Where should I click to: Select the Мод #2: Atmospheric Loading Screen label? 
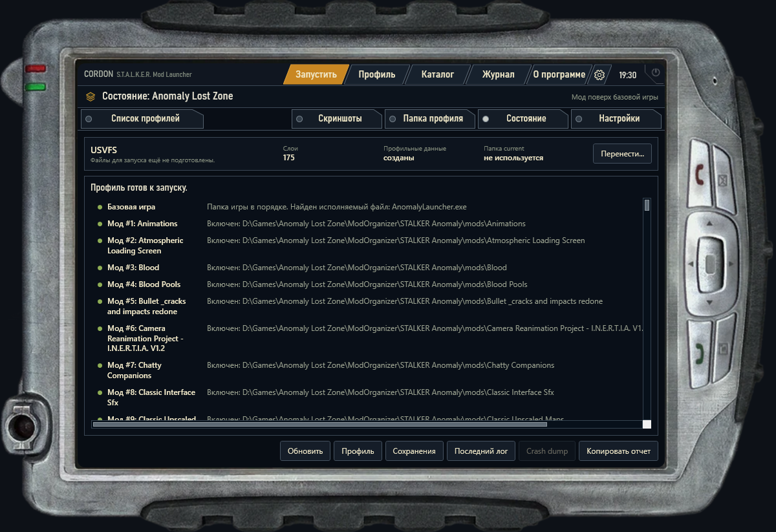click(145, 246)
